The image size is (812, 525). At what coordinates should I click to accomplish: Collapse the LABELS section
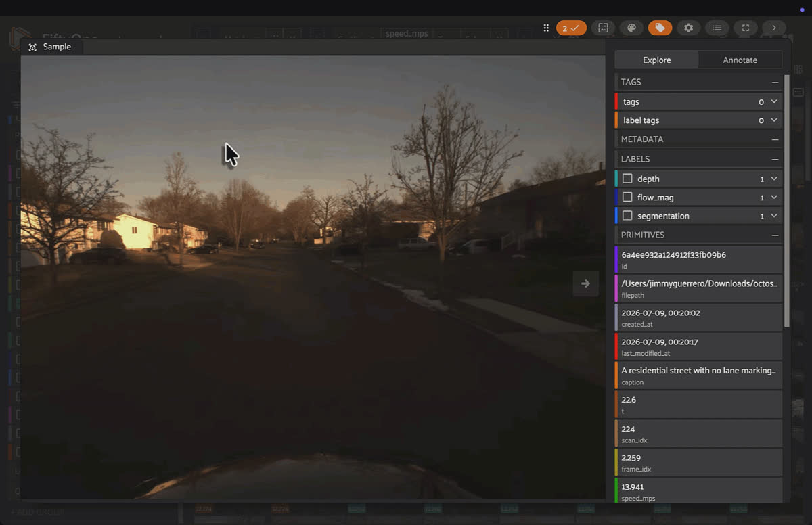(x=775, y=159)
